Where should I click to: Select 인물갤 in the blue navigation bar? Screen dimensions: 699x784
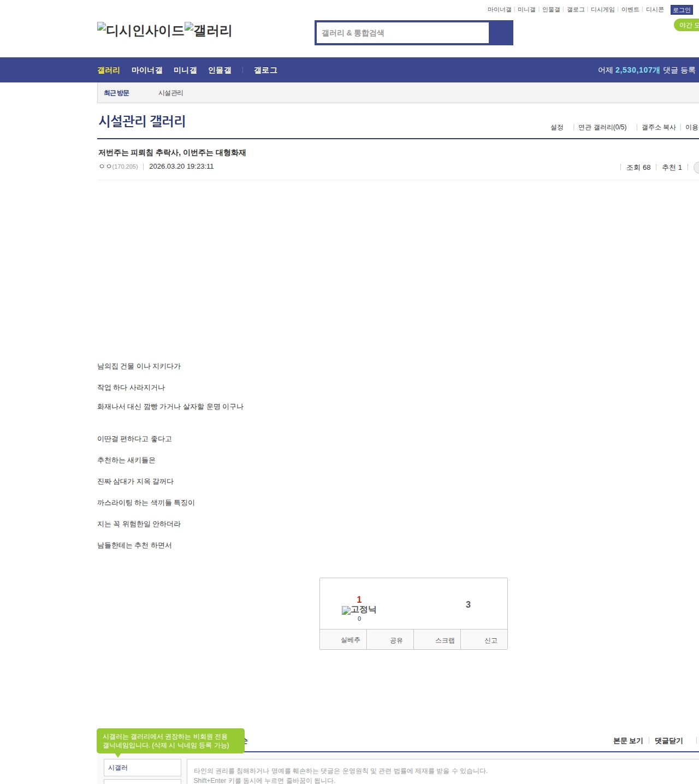click(x=220, y=70)
